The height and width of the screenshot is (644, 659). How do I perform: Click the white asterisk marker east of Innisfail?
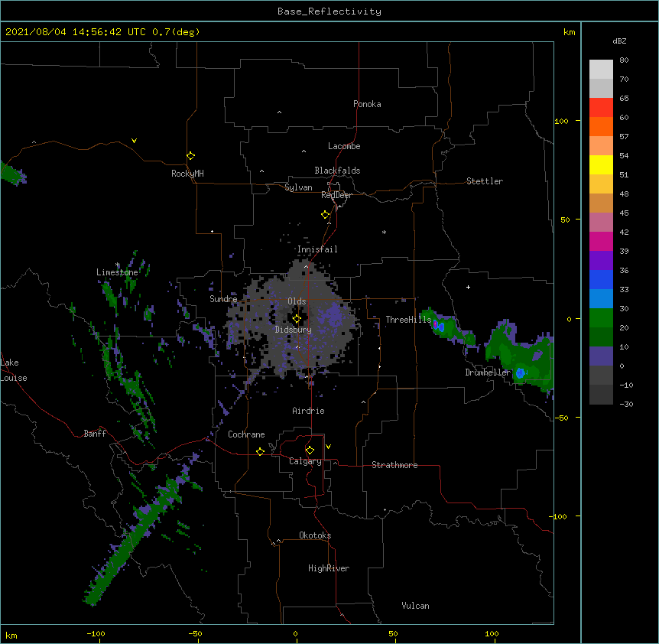pos(384,232)
